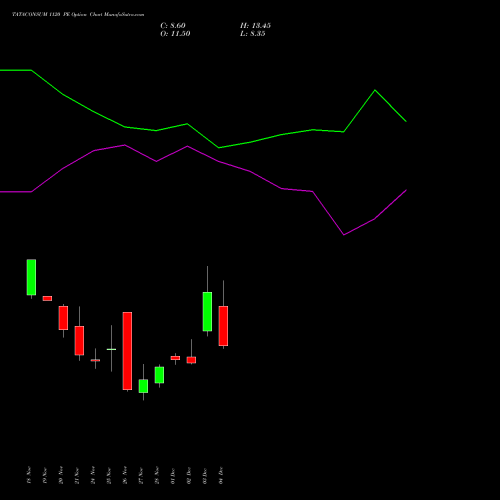This screenshot has height=500, width=500.
Task: Click the green candlestick above 27 Nov
Action: pos(143,386)
